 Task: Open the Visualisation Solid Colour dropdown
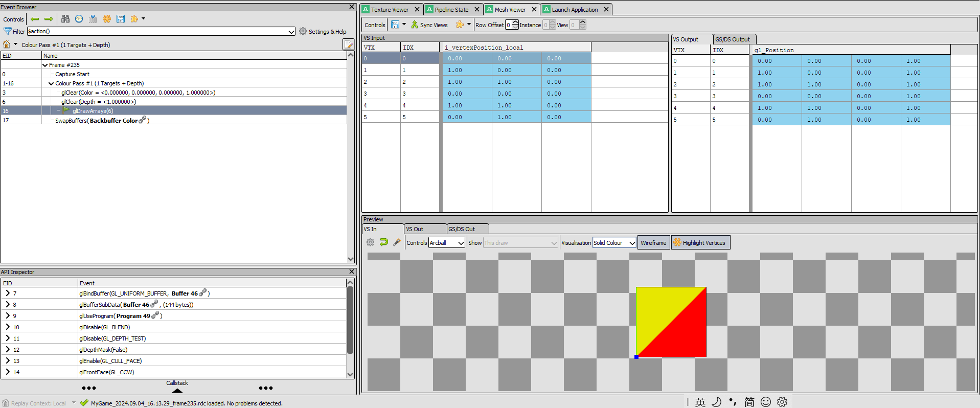pyautogui.click(x=614, y=243)
